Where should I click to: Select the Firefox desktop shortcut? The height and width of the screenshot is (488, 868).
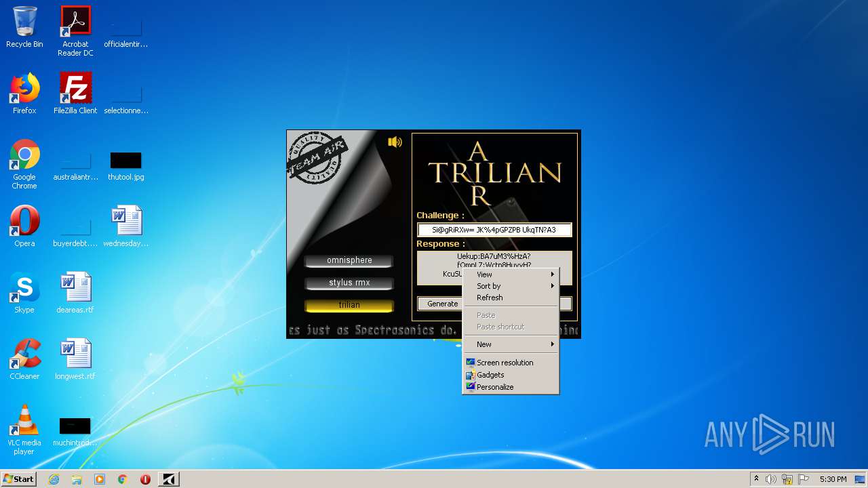[24, 94]
